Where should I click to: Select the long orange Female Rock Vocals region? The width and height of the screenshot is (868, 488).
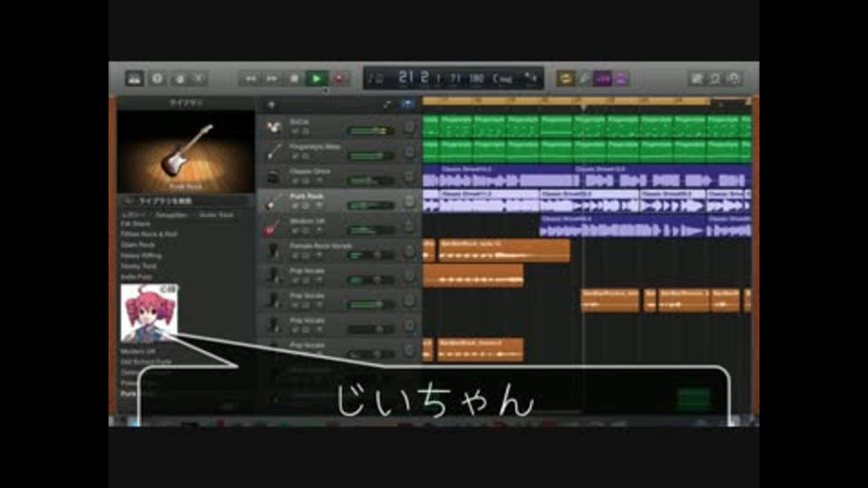(x=504, y=250)
